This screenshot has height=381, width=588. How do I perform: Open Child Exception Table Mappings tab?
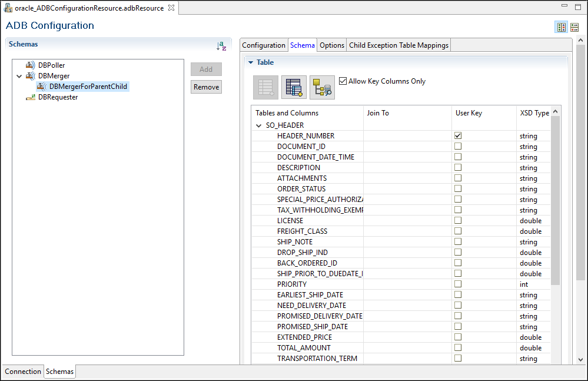398,45
